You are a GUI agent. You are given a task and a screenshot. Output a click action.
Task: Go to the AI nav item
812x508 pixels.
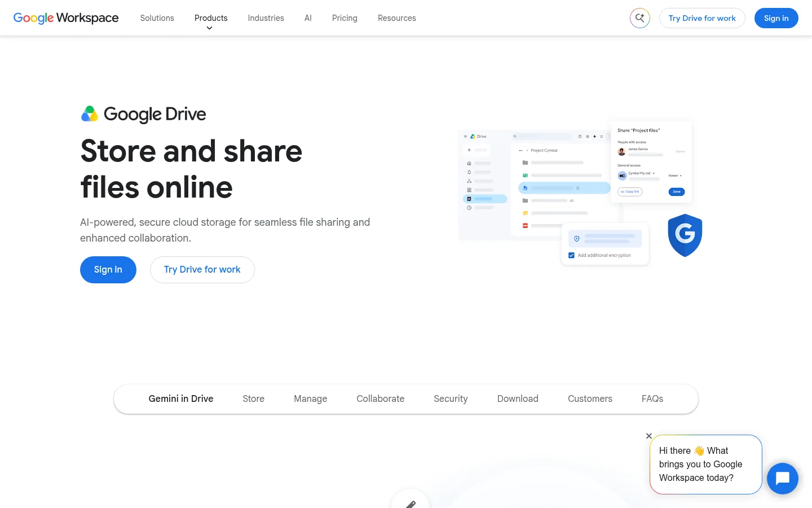(308, 18)
